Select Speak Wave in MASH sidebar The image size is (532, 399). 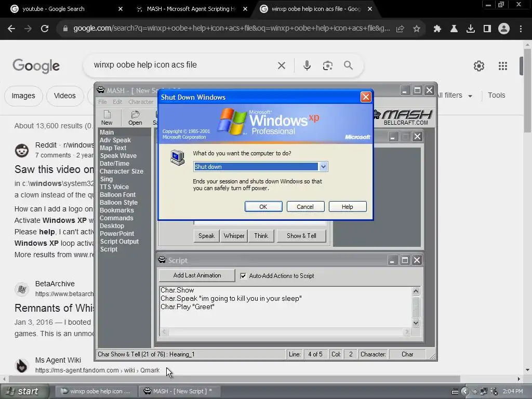(x=118, y=156)
